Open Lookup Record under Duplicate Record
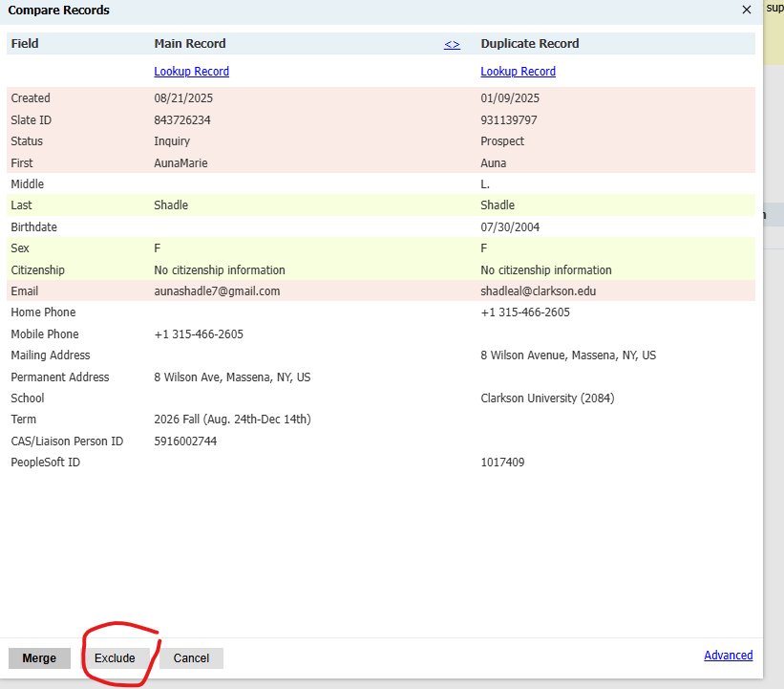 518,72
